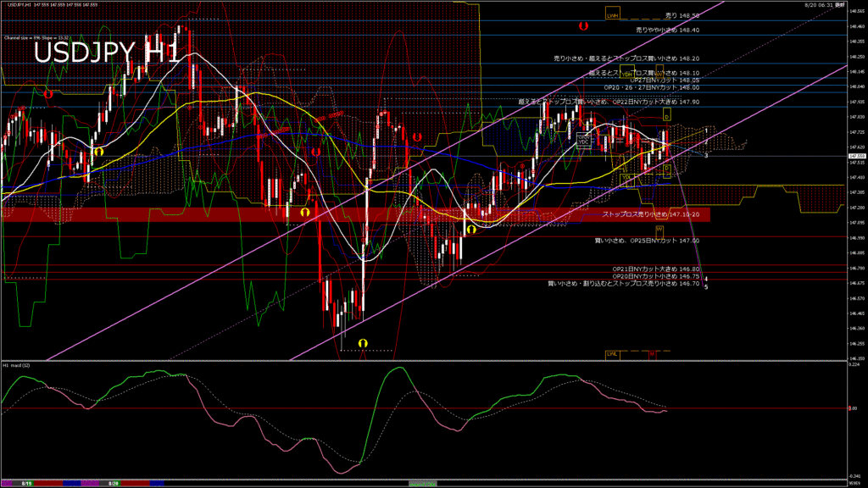The image size is (868, 488).
Task: Select the 8/19 date on bottom timeline
Action: (x=26, y=483)
